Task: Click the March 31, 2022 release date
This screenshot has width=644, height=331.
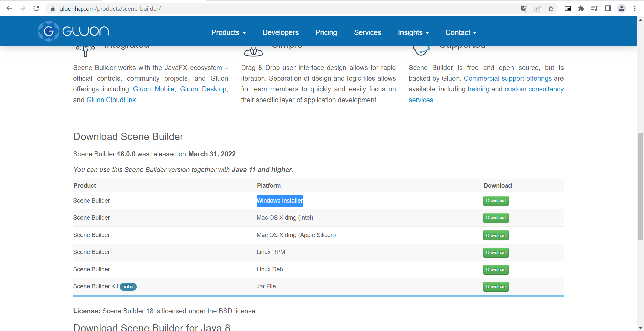Action: point(212,154)
